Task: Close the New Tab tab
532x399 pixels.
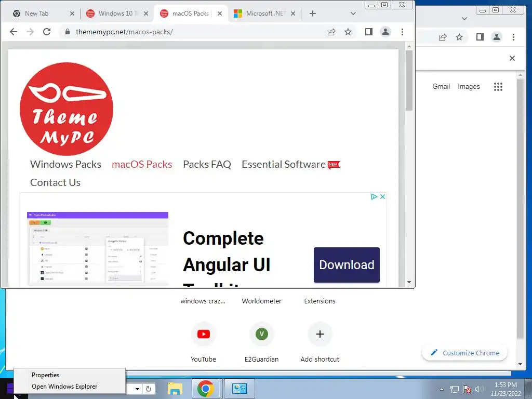Action: point(72,14)
